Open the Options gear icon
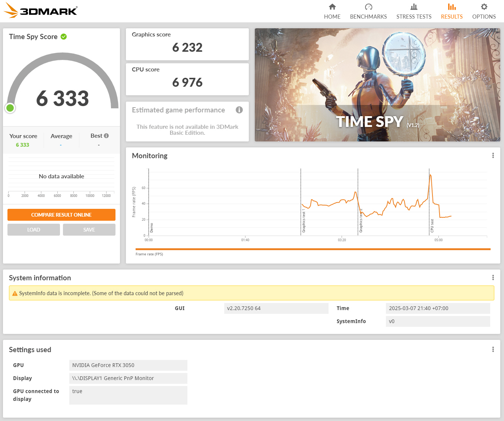The image size is (504, 421). pyautogui.click(x=484, y=7)
